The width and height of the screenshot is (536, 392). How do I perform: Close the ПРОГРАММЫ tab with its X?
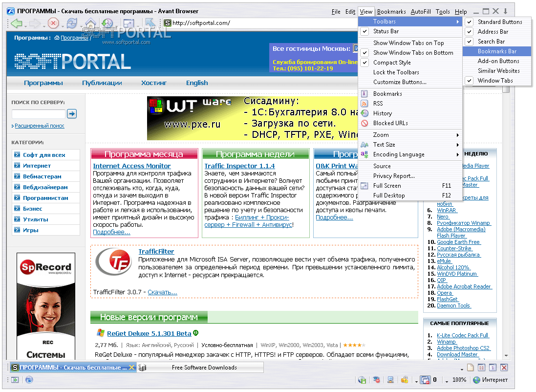point(131,367)
